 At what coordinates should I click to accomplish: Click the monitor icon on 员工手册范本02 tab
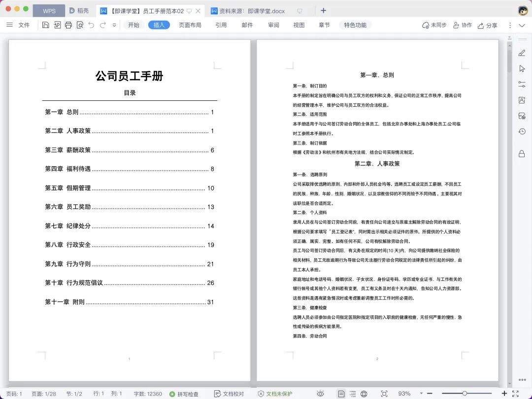coord(189,11)
